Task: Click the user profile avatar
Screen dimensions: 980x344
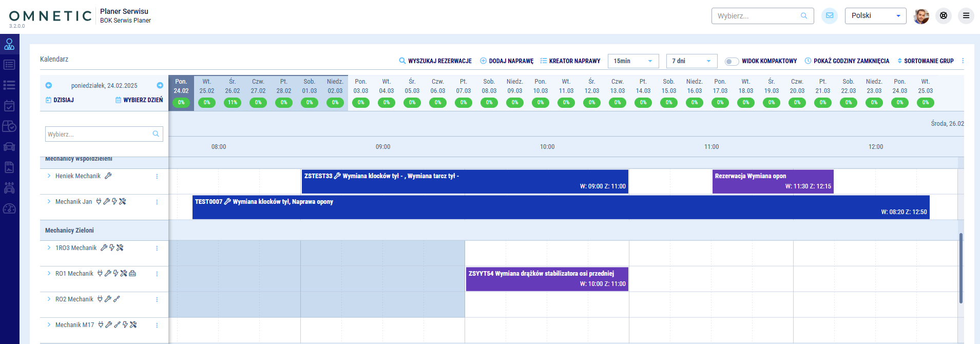Action: (921, 15)
